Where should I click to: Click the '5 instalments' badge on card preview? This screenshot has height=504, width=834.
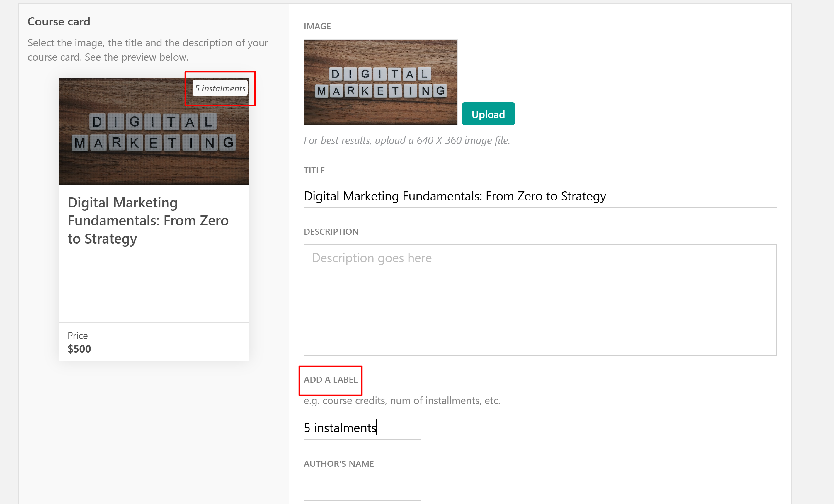tap(220, 88)
